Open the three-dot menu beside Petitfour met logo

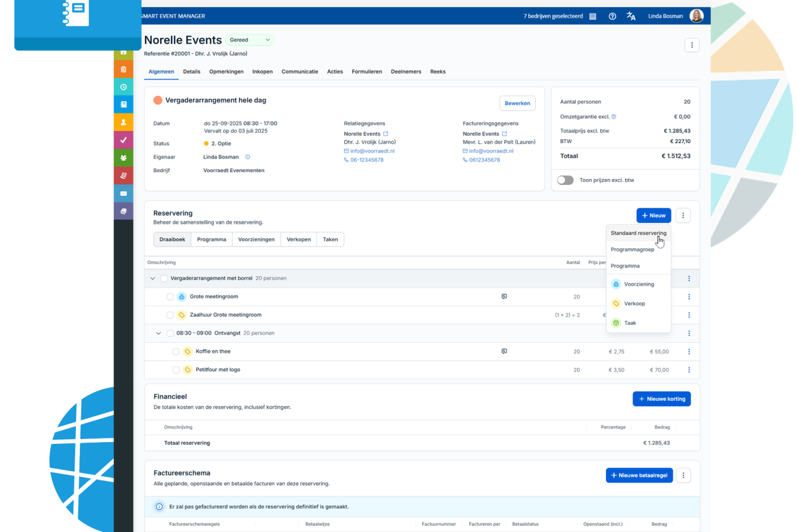click(689, 369)
